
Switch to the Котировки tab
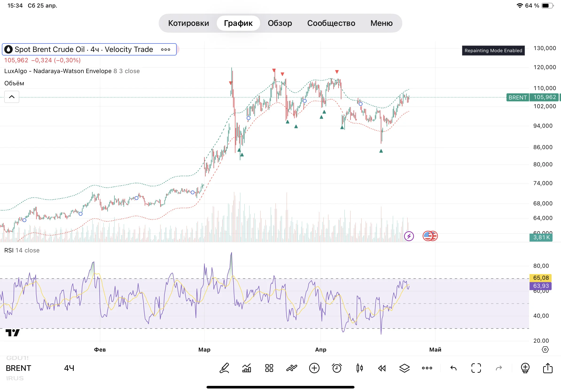click(188, 23)
